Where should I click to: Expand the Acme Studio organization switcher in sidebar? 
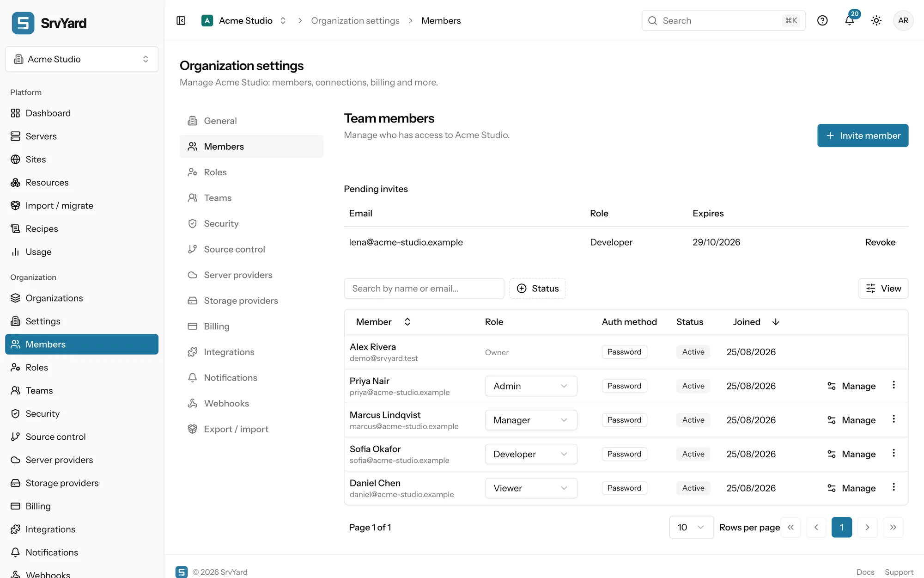pyautogui.click(x=82, y=59)
